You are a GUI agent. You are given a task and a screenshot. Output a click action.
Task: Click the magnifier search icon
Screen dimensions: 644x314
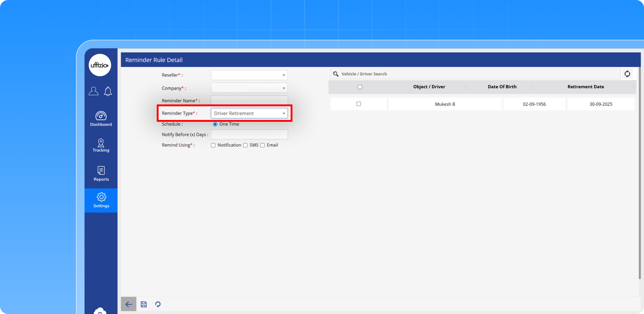336,74
